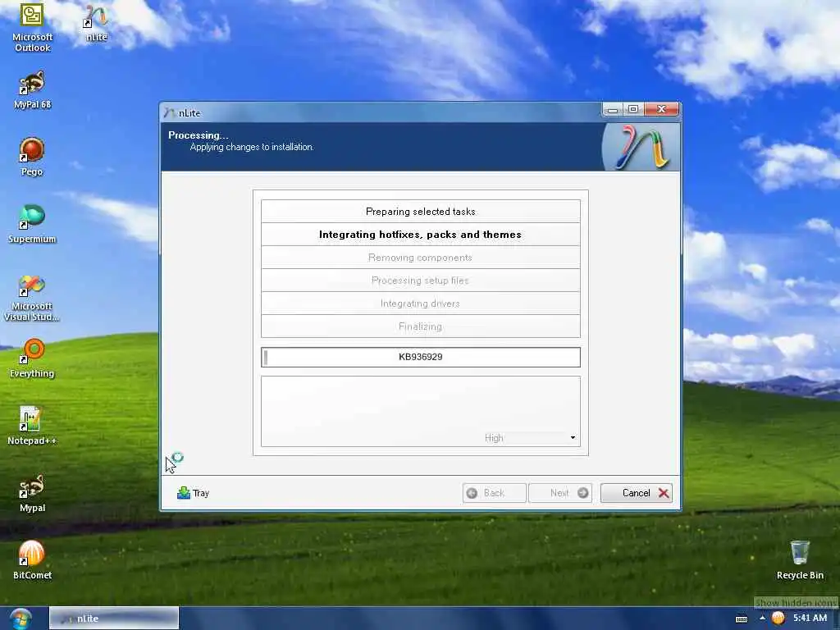The image size is (840, 630).
Task: Close the nLite window
Action: 662,109
